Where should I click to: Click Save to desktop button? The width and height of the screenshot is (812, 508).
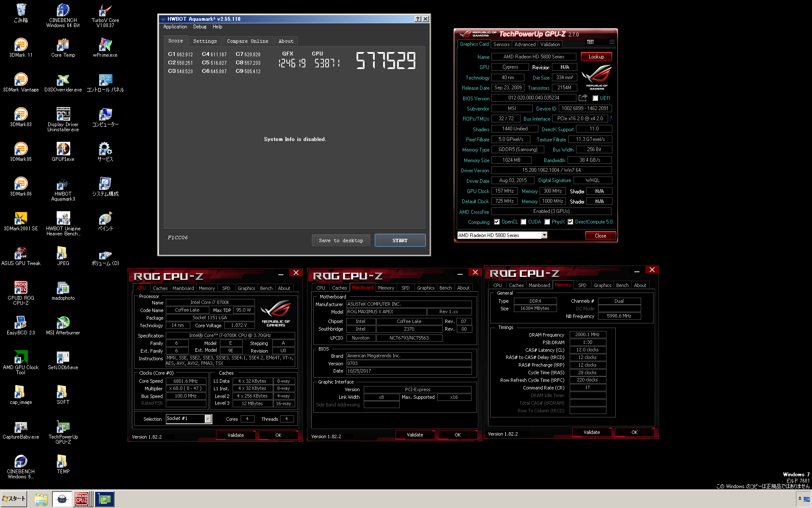(341, 240)
